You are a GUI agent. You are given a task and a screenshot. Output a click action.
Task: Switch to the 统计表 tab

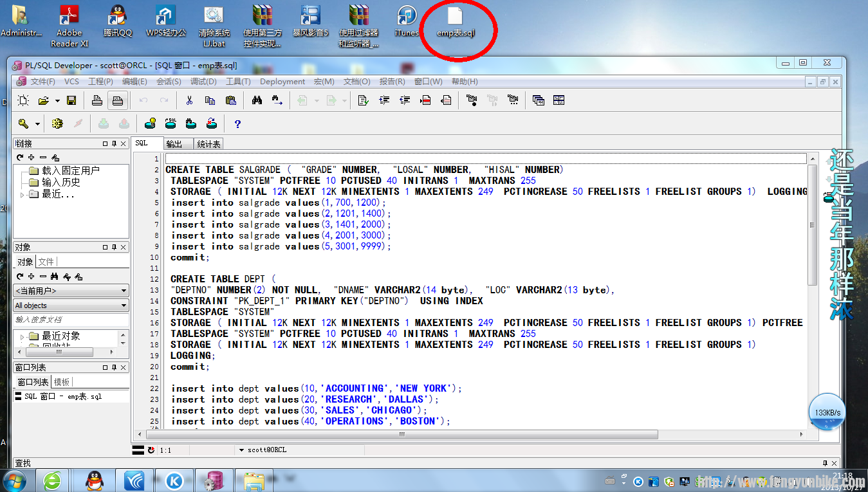[x=208, y=144]
